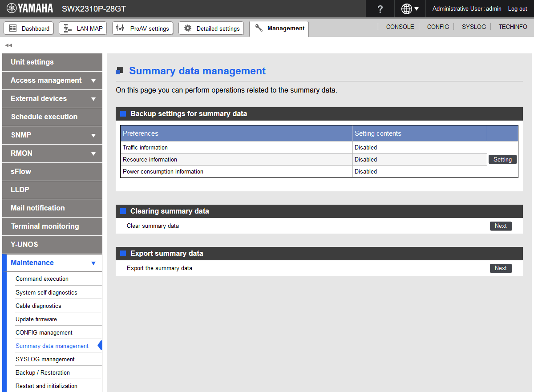534x392 pixels.
Task: Expand the RMON sidebar menu
Action: point(52,154)
